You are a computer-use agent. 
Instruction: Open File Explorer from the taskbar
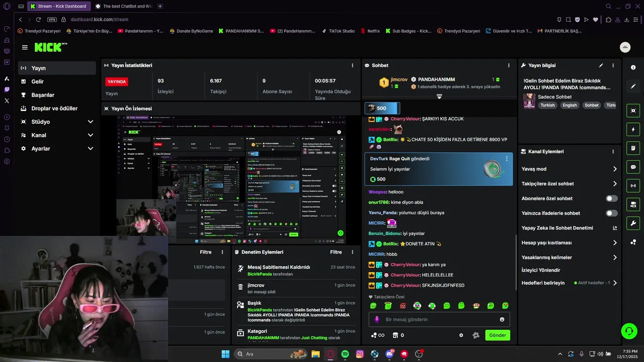pos(315,354)
